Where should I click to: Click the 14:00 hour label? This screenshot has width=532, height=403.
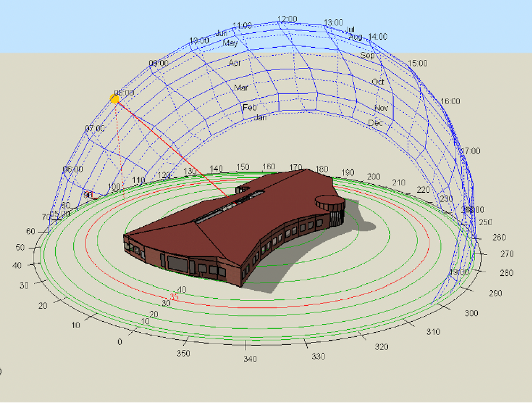tap(378, 37)
